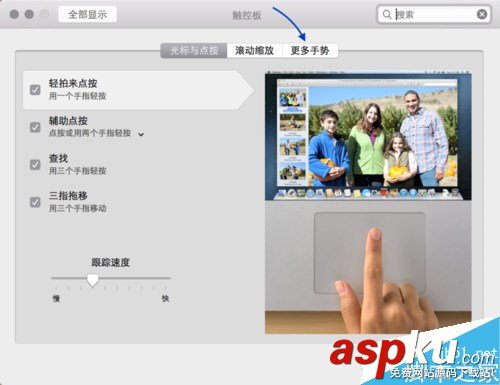This screenshot has height=385, width=500.
Task: Click the 跟踪速度 slider handle
Action: point(93,280)
